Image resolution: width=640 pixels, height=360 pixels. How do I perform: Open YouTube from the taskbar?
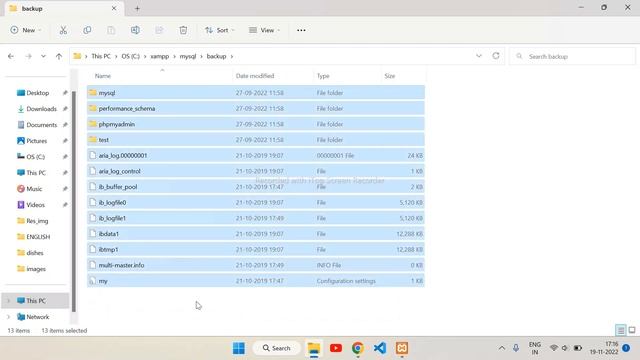pos(336,348)
